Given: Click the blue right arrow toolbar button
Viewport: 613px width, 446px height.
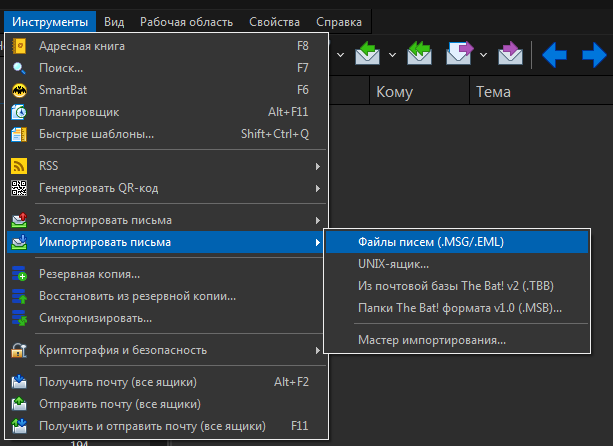Looking at the screenshot, I should coord(594,55).
